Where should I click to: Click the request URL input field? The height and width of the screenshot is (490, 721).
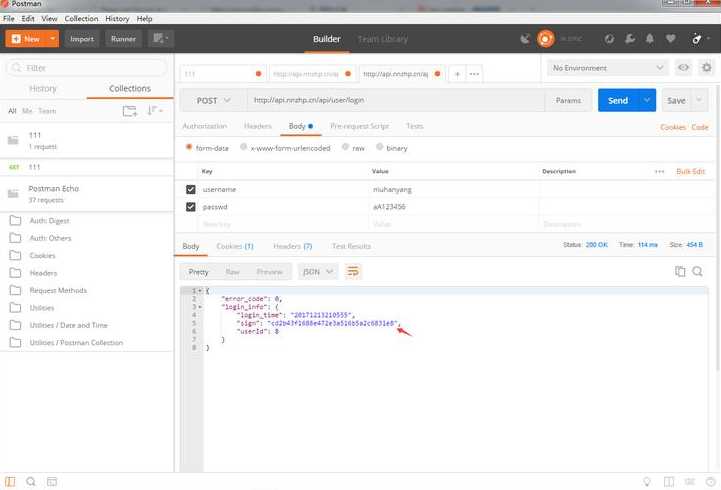pyautogui.click(x=396, y=100)
